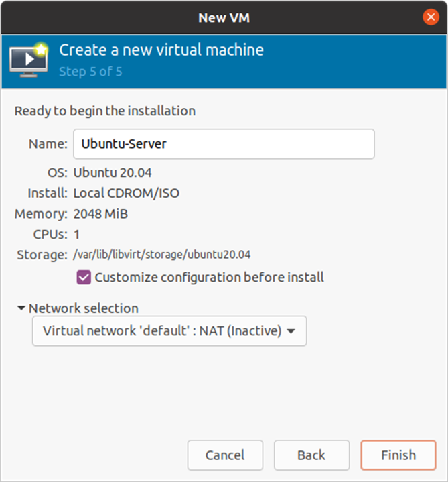448x482 pixels.
Task: Toggle Customize configuration before install checkbox
Action: [x=84, y=277]
